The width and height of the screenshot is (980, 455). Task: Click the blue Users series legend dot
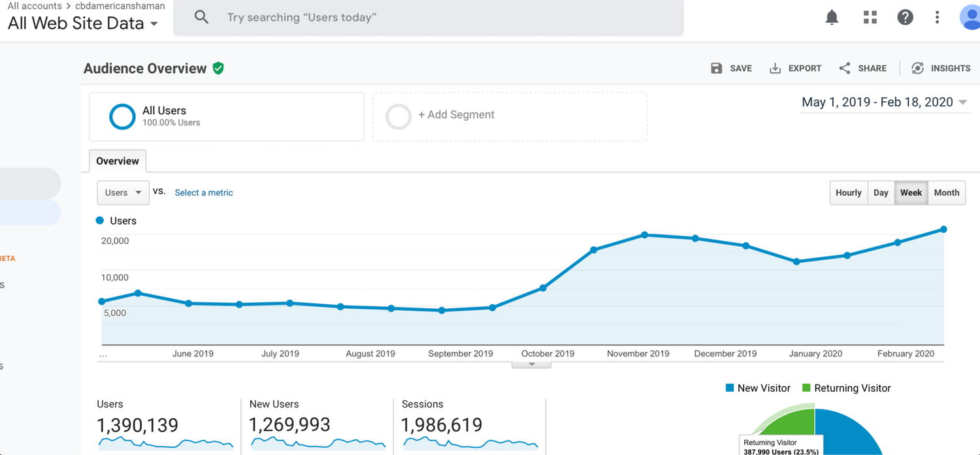pos(100,221)
